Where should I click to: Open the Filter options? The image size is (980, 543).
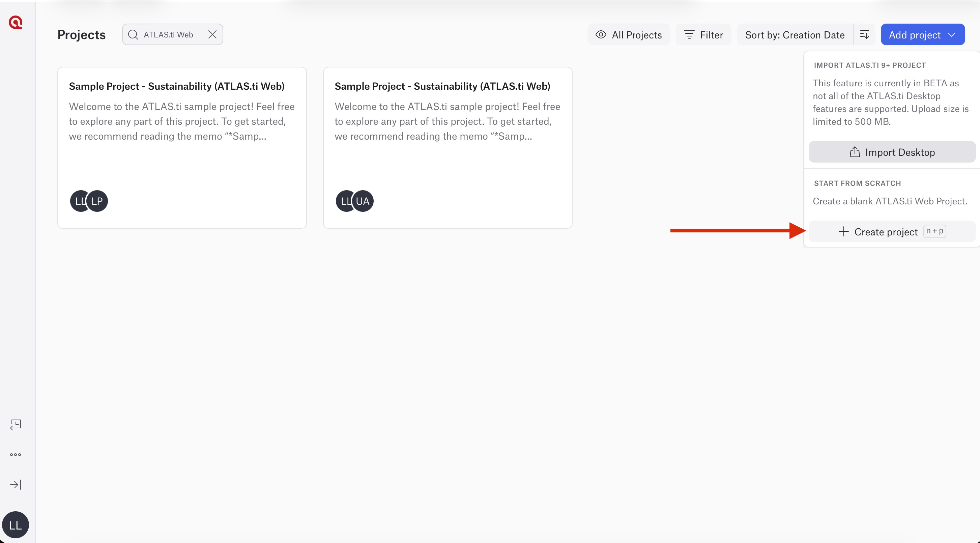coord(703,35)
